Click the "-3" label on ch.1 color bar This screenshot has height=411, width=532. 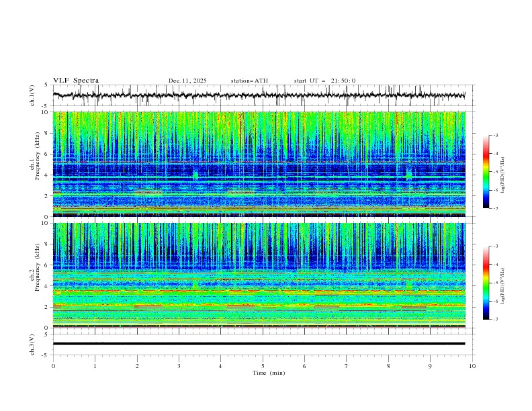495,135
